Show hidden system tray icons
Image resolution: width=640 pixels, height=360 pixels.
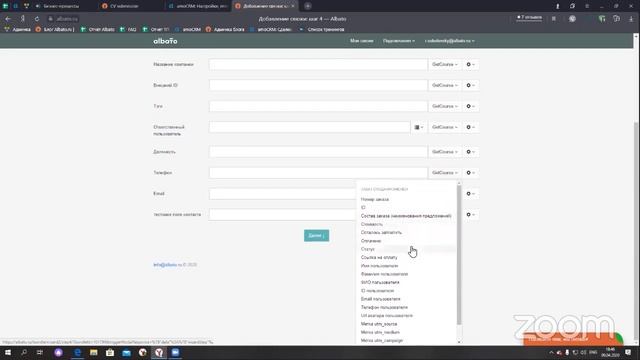pyautogui.click(x=551, y=353)
